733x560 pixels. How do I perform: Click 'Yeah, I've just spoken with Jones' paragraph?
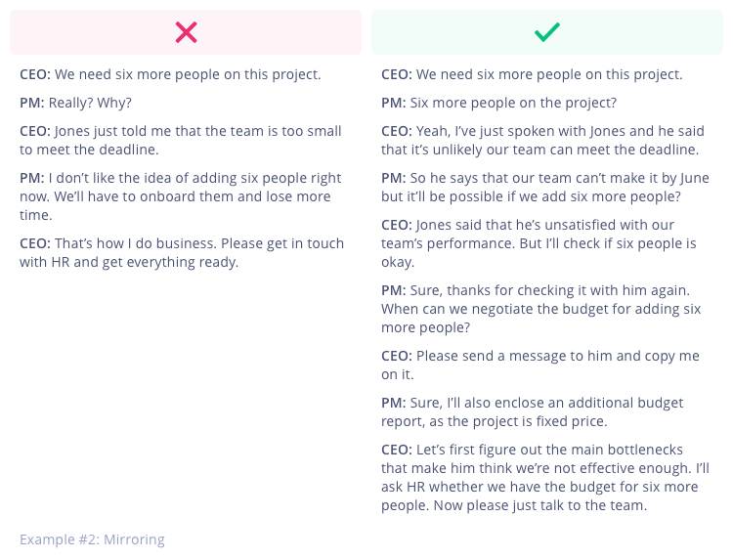pos(542,140)
